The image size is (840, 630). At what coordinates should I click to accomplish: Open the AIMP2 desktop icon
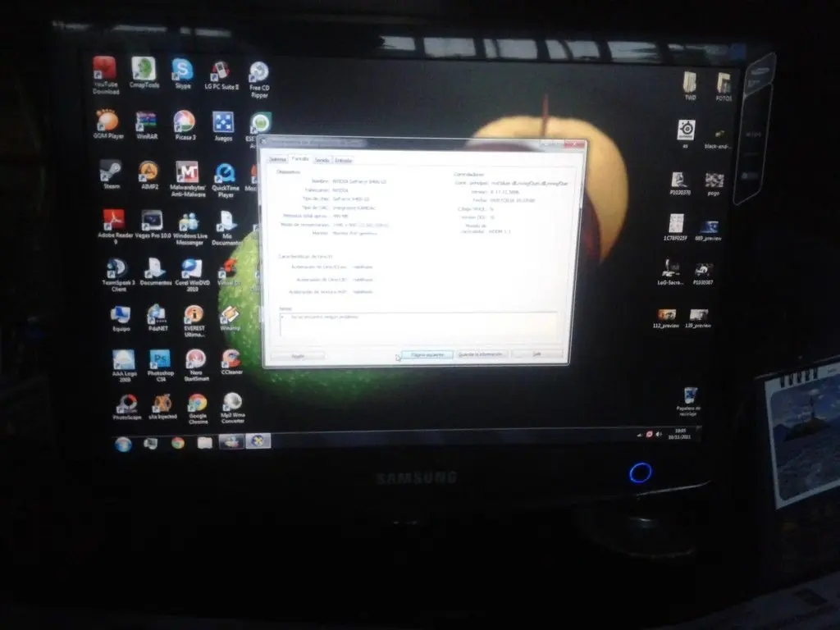pyautogui.click(x=149, y=176)
